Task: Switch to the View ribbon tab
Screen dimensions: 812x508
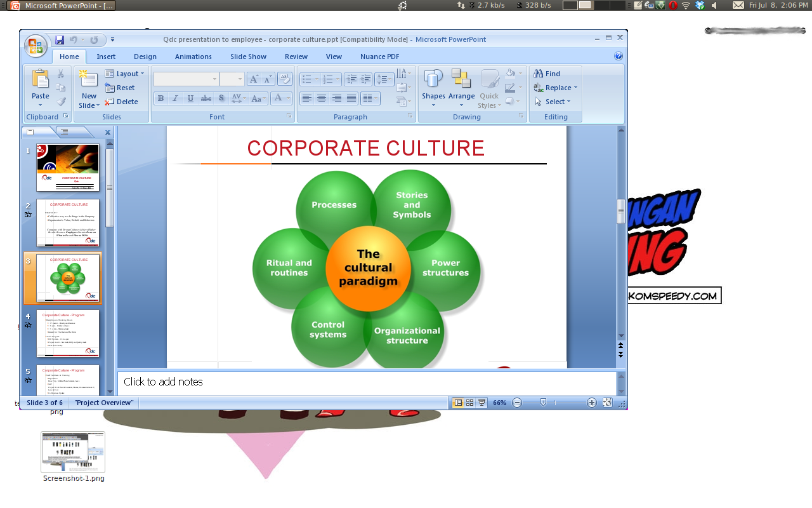Action: click(x=334, y=57)
